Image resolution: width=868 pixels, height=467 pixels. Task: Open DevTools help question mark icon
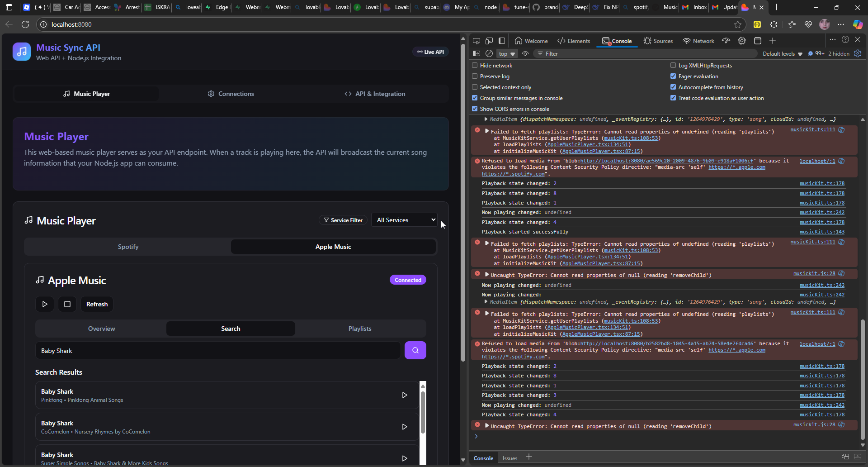[x=845, y=40]
